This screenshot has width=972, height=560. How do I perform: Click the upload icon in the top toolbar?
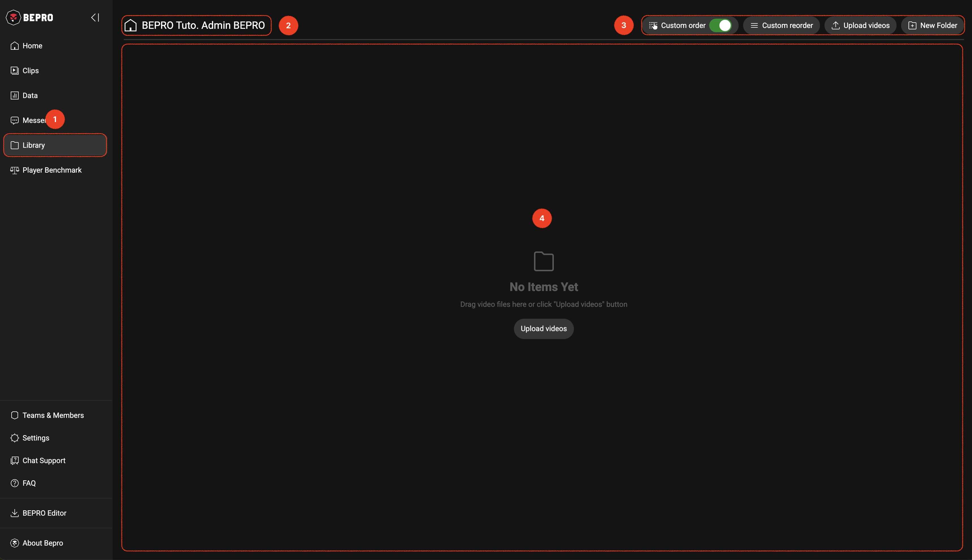pyautogui.click(x=836, y=25)
